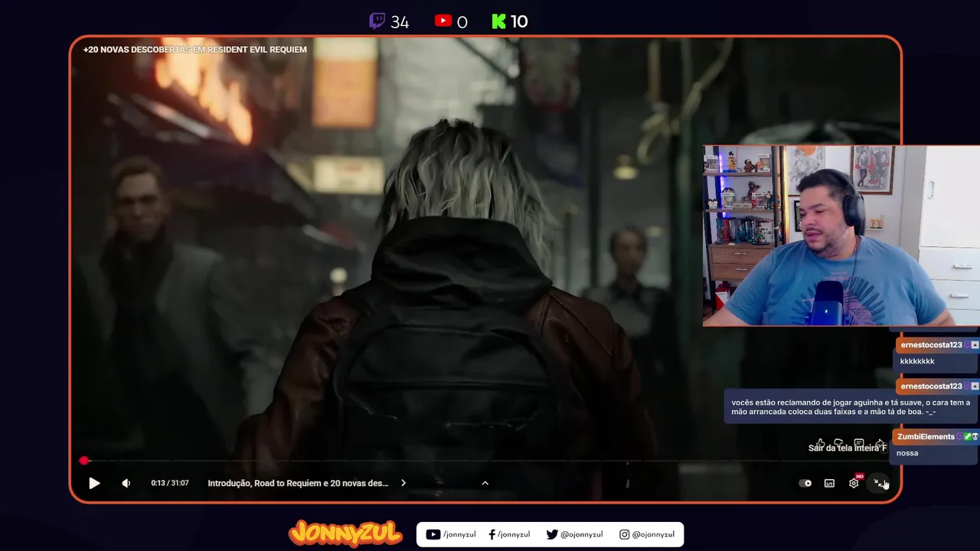Open chapter 'Introdução, Road to Requiem' title
The image size is (980, 551).
pos(298,483)
